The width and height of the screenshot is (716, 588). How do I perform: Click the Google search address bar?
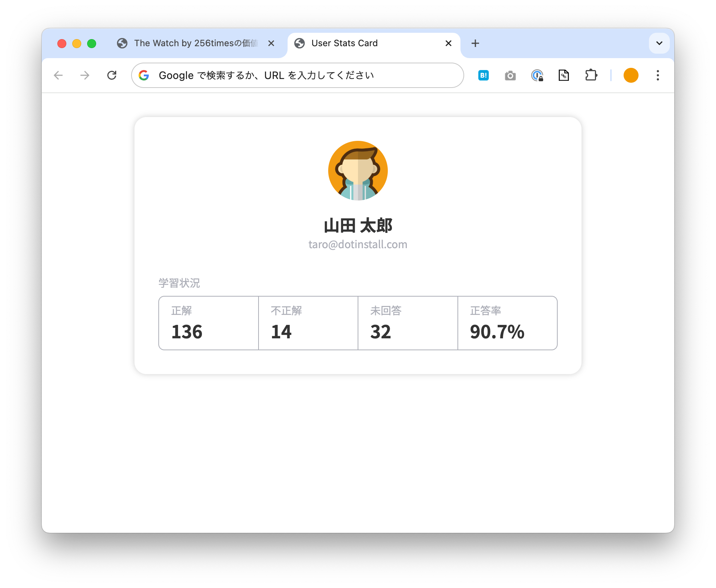pyautogui.click(x=297, y=75)
